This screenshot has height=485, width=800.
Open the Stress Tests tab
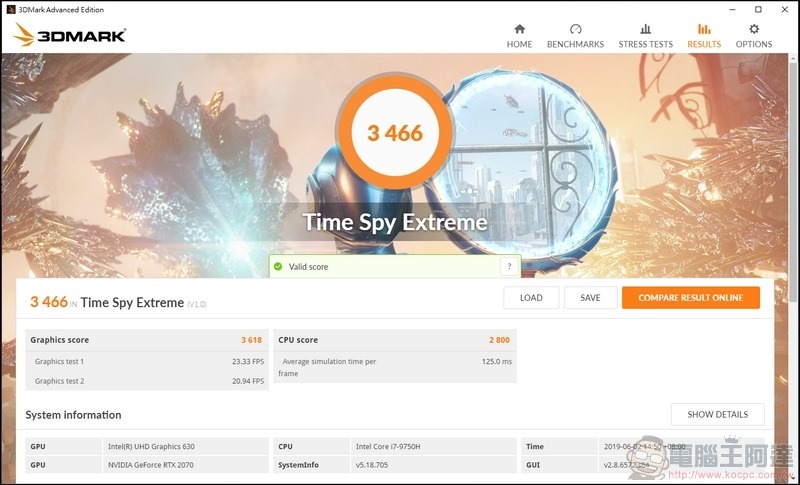645,36
